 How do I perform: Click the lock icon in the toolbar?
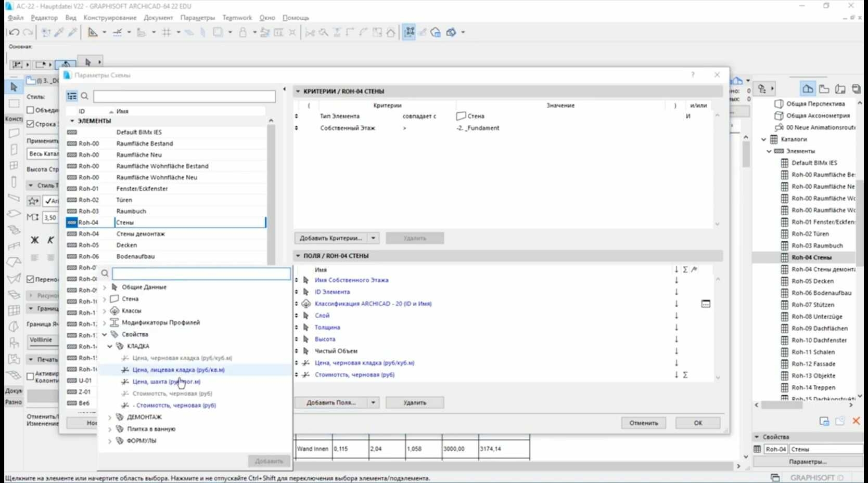pyautogui.click(x=242, y=32)
